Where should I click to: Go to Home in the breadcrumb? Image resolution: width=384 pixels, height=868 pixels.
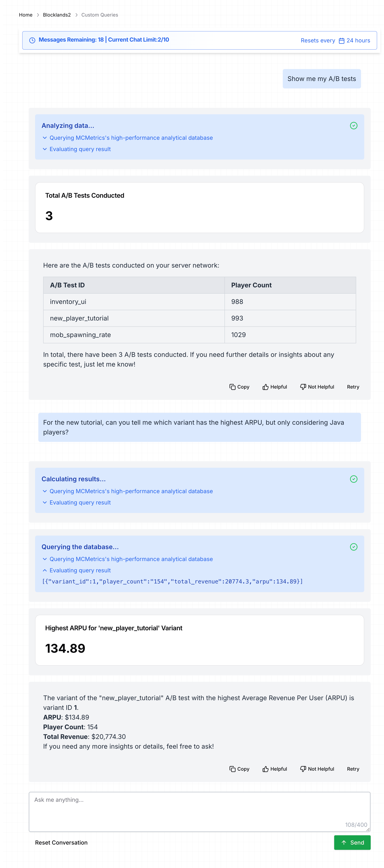coord(26,15)
